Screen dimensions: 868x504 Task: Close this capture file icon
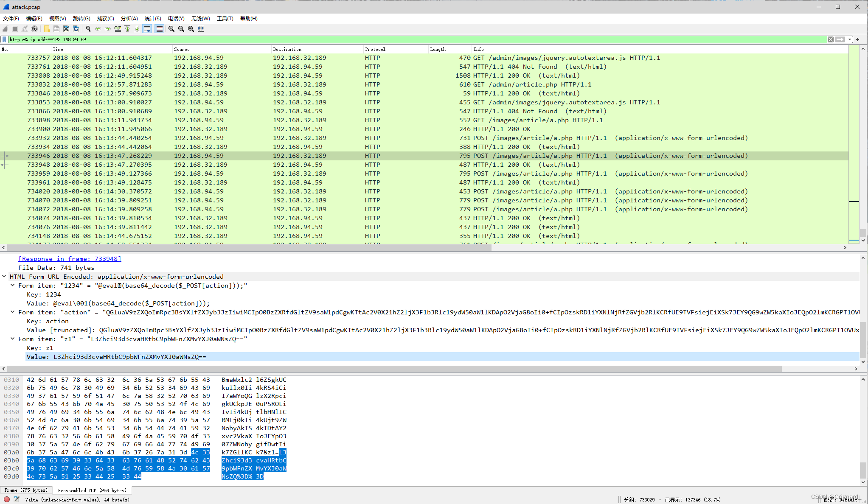click(66, 29)
